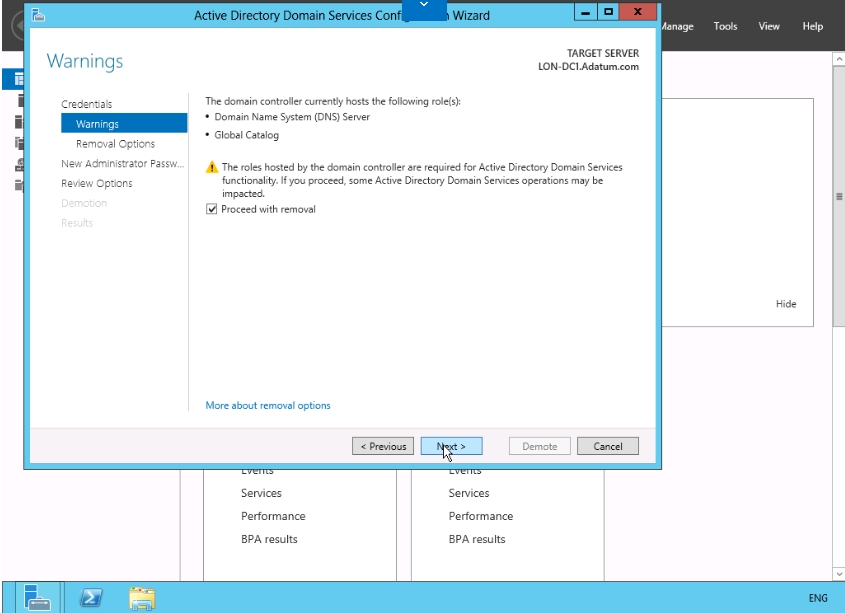The height and width of the screenshot is (613, 845).
Task: Go back with the Previous button
Action: [383, 446]
